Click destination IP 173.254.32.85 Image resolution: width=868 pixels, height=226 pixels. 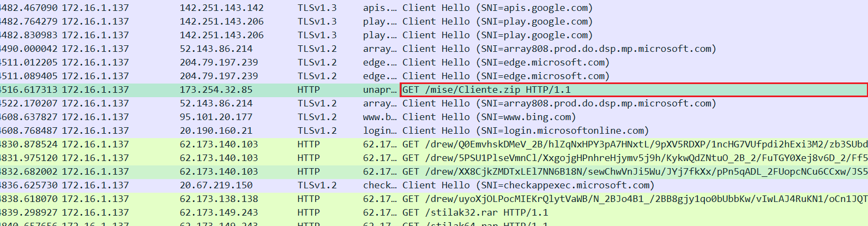(216, 90)
